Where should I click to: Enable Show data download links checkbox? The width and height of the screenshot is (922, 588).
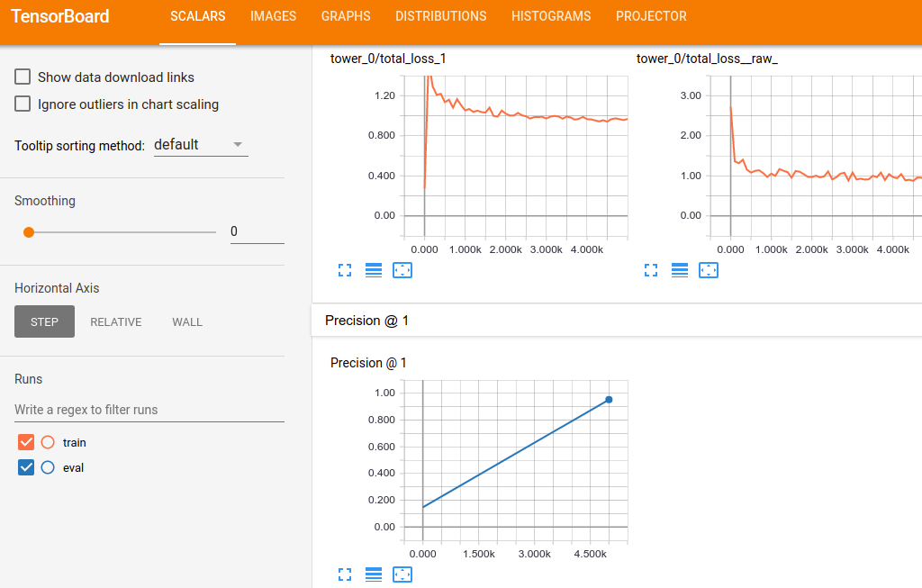(x=23, y=77)
